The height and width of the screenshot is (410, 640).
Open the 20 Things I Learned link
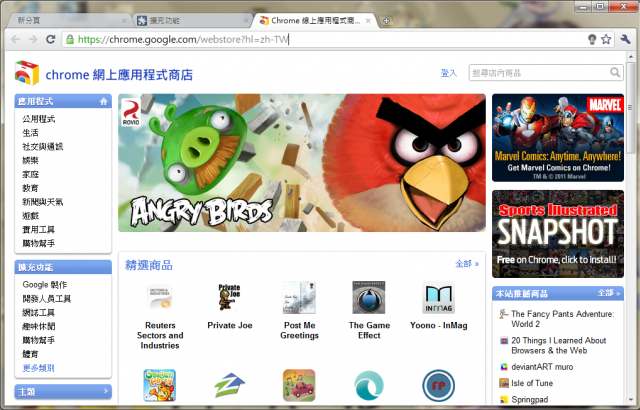coord(558,346)
